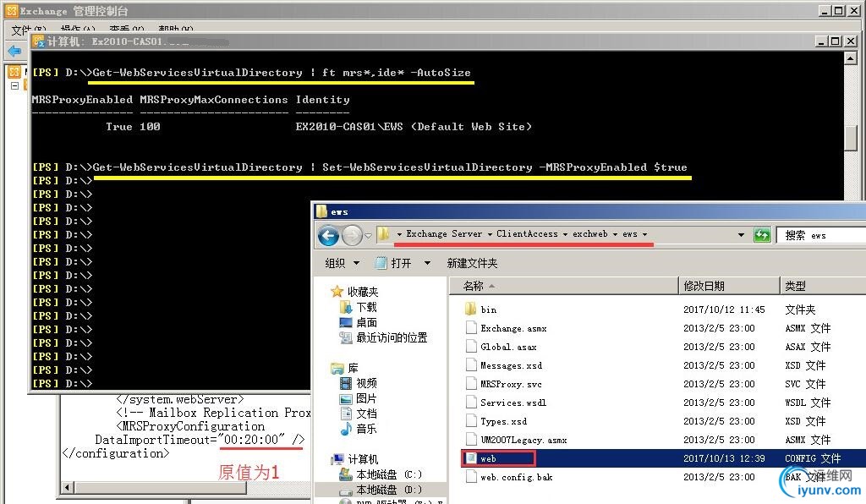The image size is (866, 504).
Task: Open the bin folder
Action: tap(488, 310)
